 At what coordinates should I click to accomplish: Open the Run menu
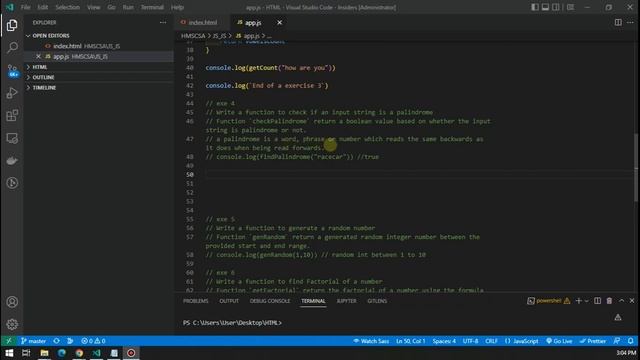click(128, 7)
